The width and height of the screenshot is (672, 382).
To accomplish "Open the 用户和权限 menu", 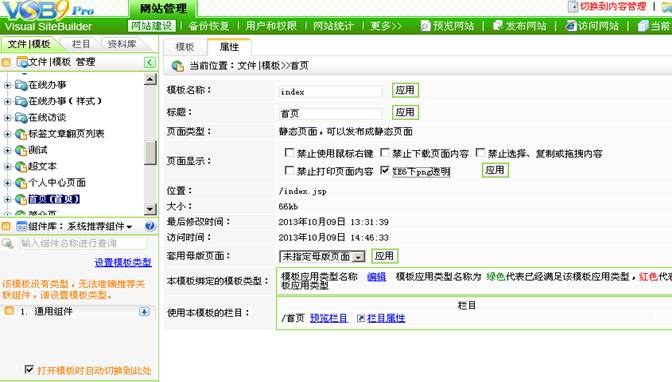I will tap(271, 26).
